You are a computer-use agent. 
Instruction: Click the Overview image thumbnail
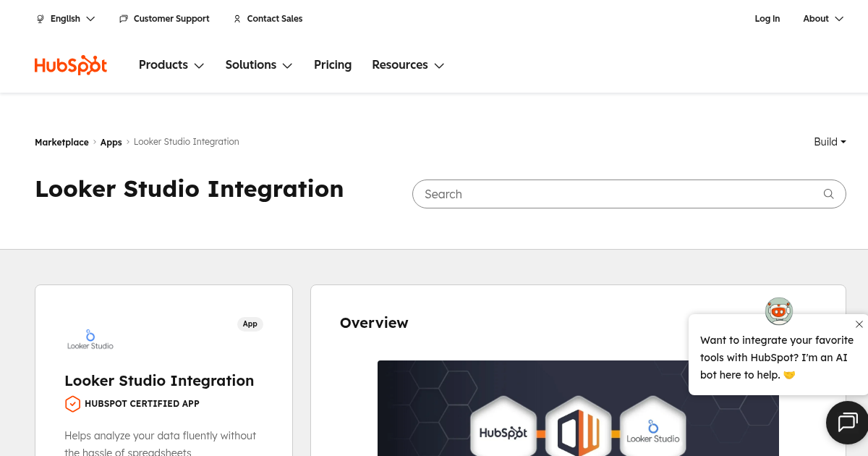point(578,408)
